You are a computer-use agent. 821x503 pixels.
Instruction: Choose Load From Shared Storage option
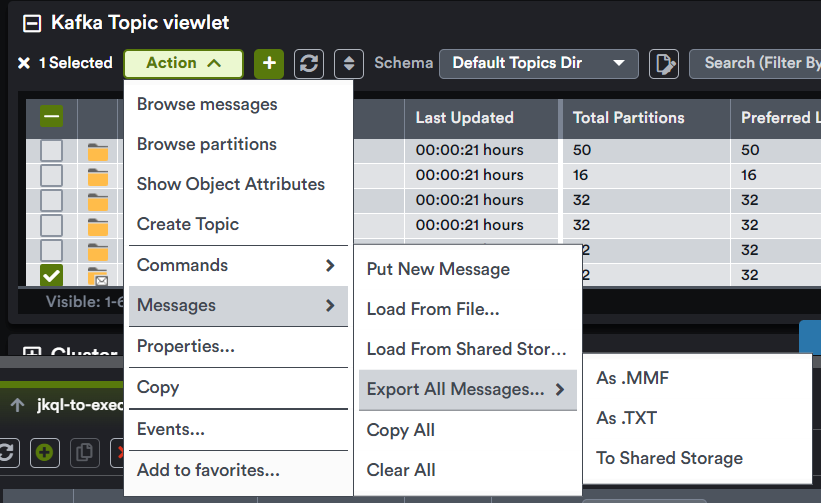pos(468,349)
